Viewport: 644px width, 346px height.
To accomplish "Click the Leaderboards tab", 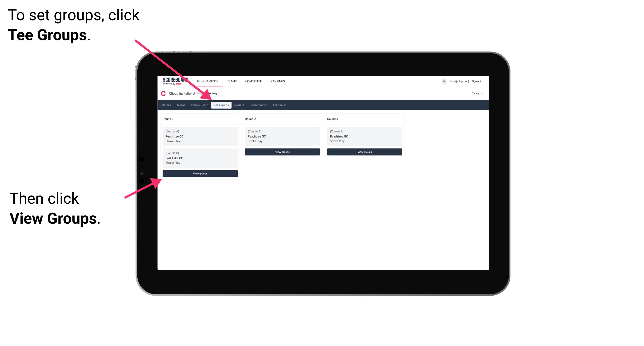I will pyautogui.click(x=258, y=105).
